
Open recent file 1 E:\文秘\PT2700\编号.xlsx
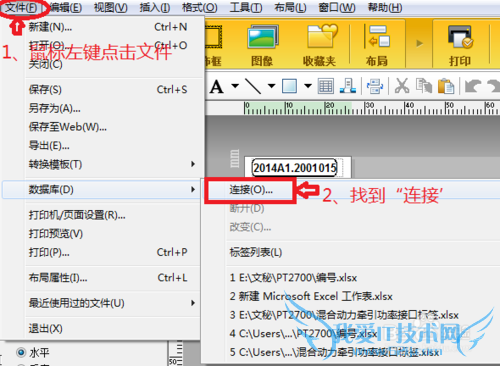(293, 278)
